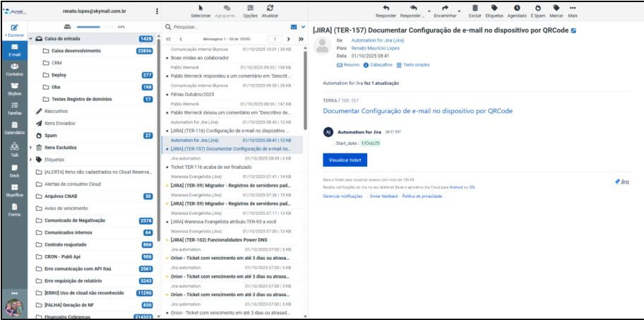Click the Visualizar ticket button
The image size is (644, 320).
[x=345, y=160]
